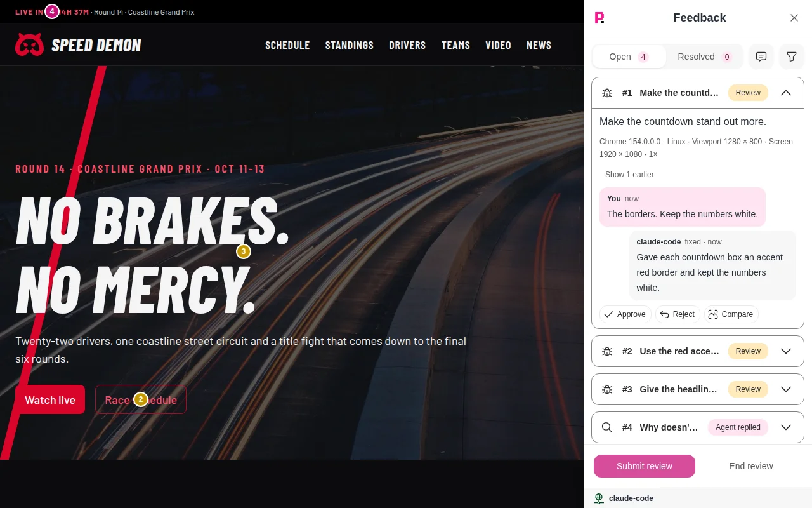Expand feedback item #4

point(786,427)
